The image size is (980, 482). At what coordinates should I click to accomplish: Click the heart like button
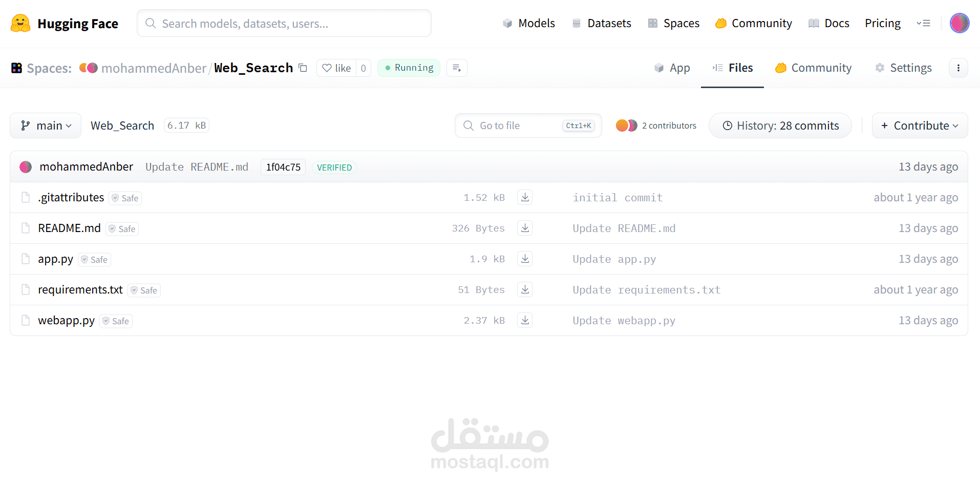click(x=336, y=68)
